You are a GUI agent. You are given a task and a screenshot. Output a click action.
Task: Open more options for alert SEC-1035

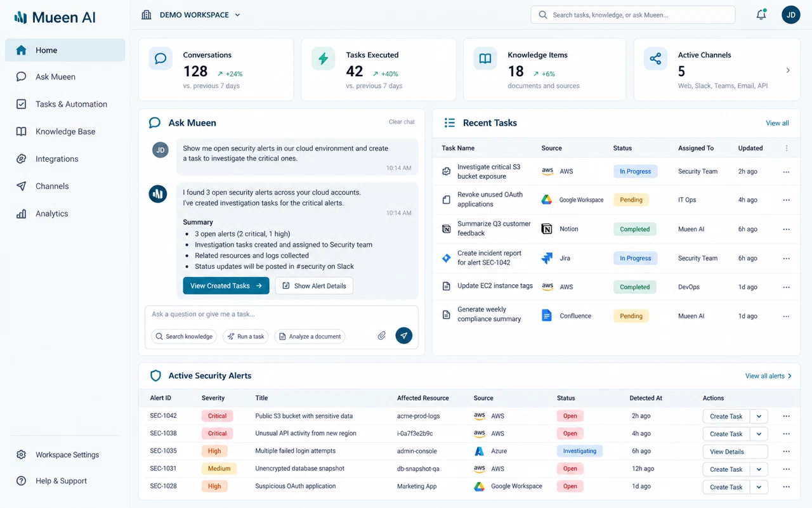point(786,452)
